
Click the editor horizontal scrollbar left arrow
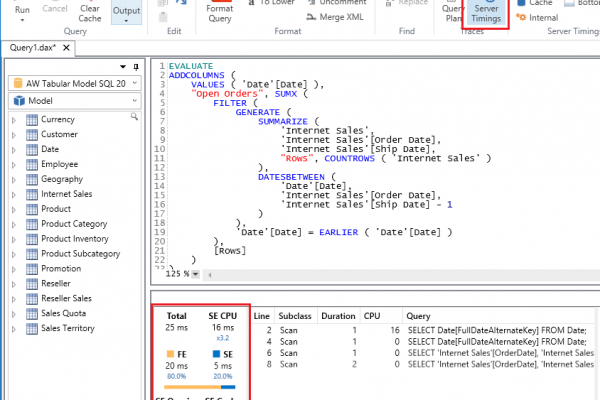(x=210, y=274)
